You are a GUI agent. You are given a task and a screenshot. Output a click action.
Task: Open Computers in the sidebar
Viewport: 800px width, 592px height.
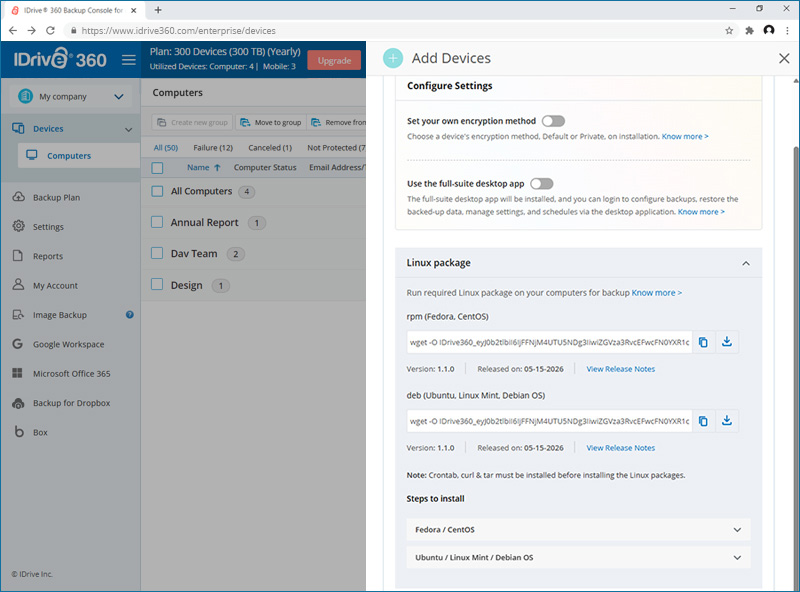click(x=79, y=156)
